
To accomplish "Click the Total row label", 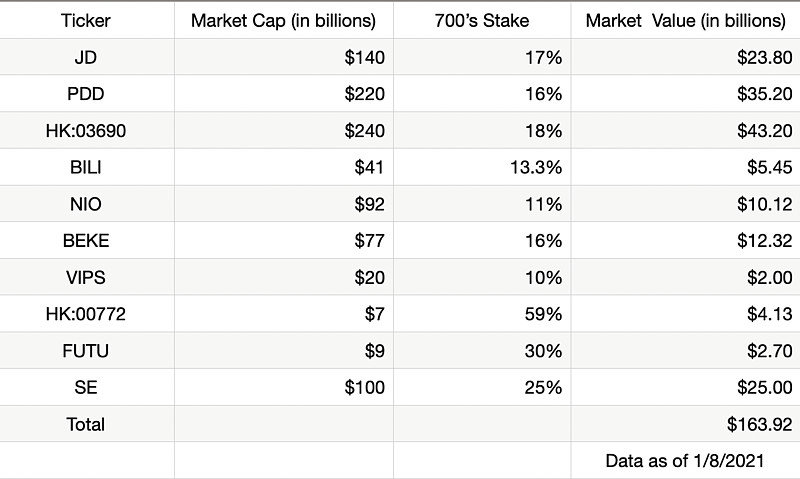I will pos(85,424).
